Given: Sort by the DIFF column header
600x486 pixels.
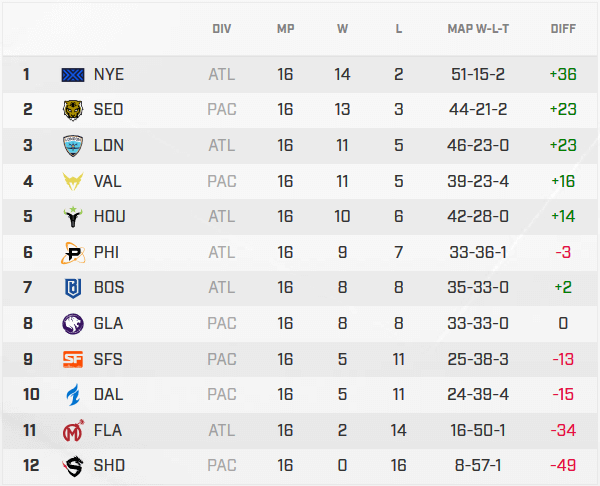Looking at the screenshot, I should point(563,29).
